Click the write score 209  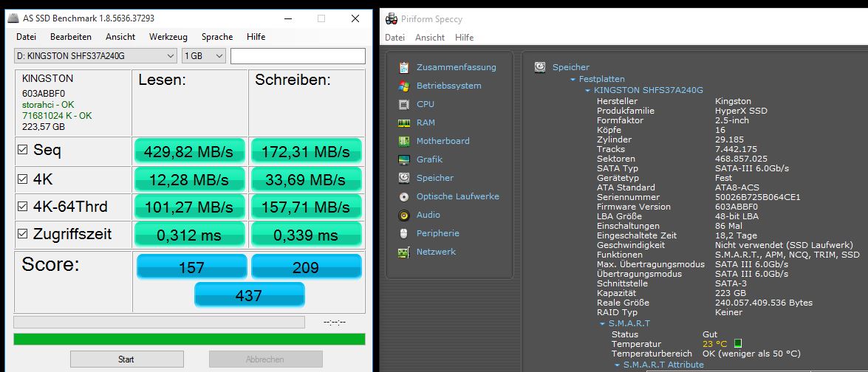tap(306, 267)
